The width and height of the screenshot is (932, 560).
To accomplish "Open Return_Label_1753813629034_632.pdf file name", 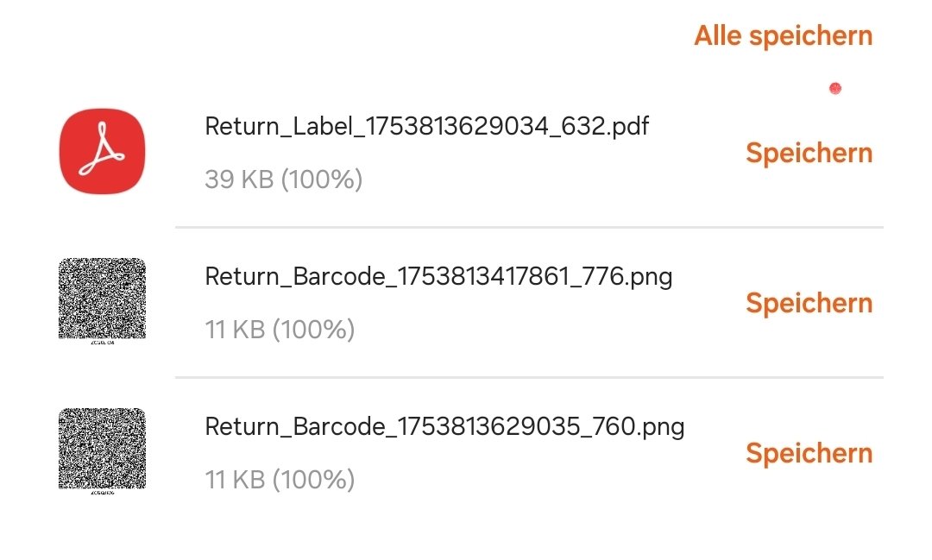I will pos(426,127).
